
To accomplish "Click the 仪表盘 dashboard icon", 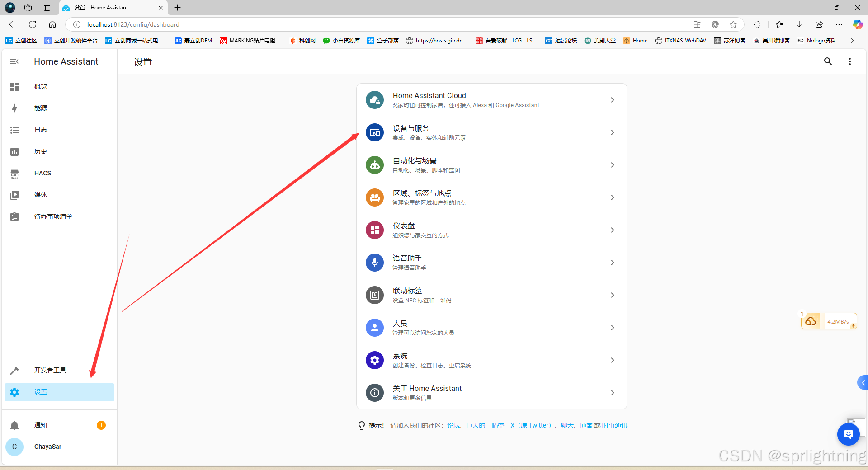I will [x=375, y=230].
